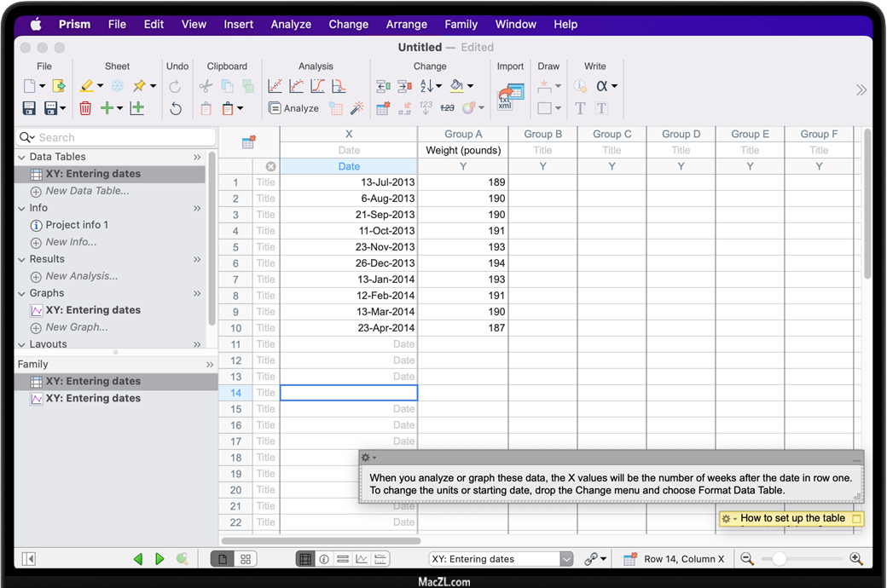Viewport: 887px width, 588px height.
Task: Click the sort A-Z icon
Action: [x=426, y=86]
